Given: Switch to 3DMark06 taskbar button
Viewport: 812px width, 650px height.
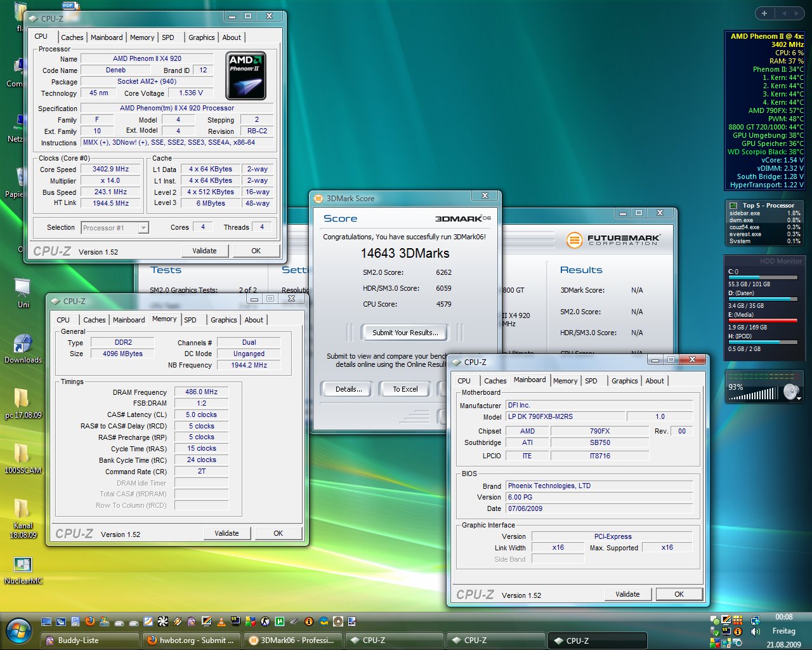Looking at the screenshot, I should (x=293, y=640).
